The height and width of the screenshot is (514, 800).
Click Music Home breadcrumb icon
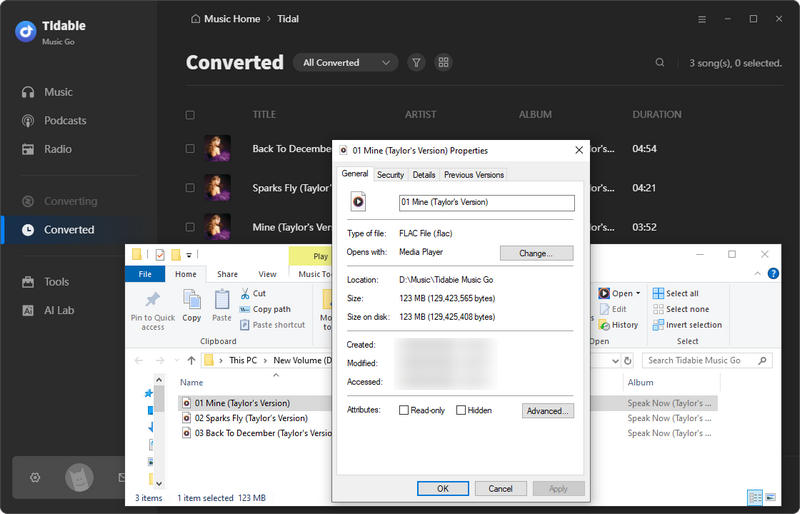pos(195,19)
